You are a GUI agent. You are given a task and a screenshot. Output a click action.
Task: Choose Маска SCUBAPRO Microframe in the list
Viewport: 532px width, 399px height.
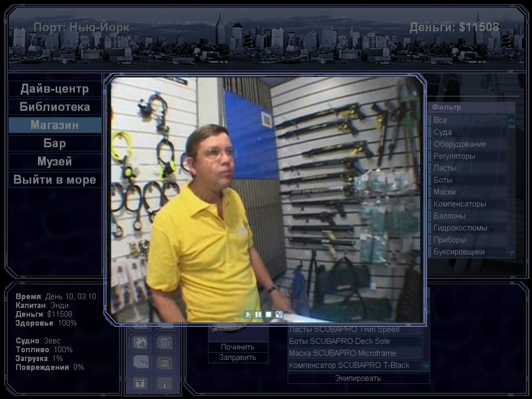pos(354,353)
